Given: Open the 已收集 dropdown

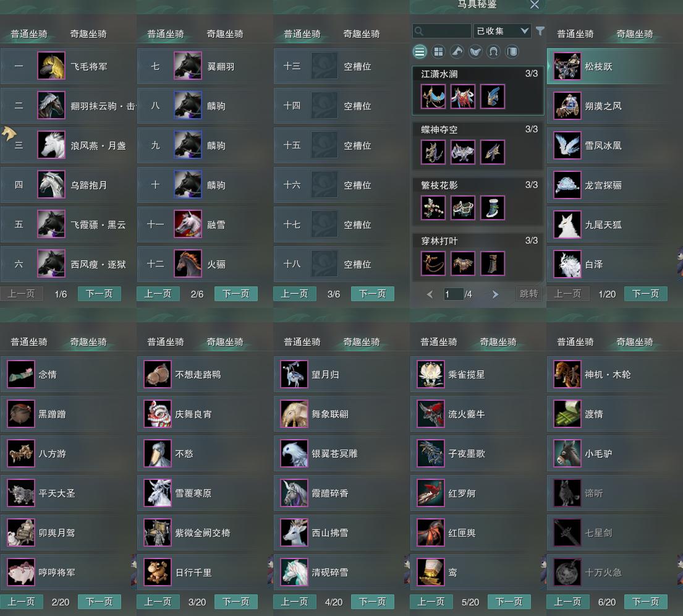Looking at the screenshot, I should 502,31.
